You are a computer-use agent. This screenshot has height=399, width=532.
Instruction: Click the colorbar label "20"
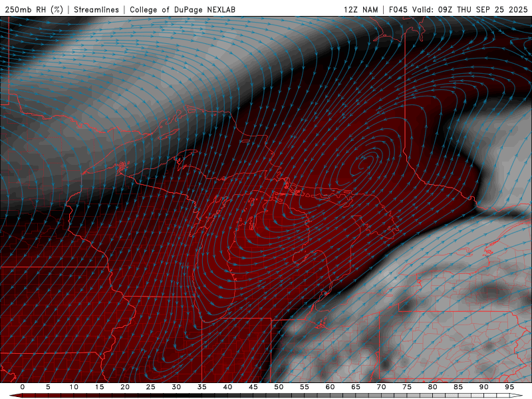[125, 387]
